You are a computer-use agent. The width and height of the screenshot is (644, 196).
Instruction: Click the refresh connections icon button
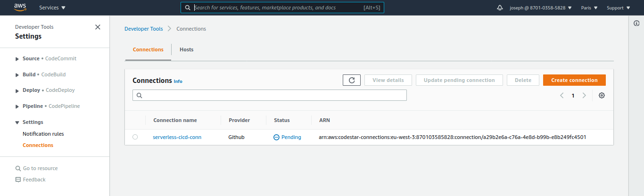(351, 80)
